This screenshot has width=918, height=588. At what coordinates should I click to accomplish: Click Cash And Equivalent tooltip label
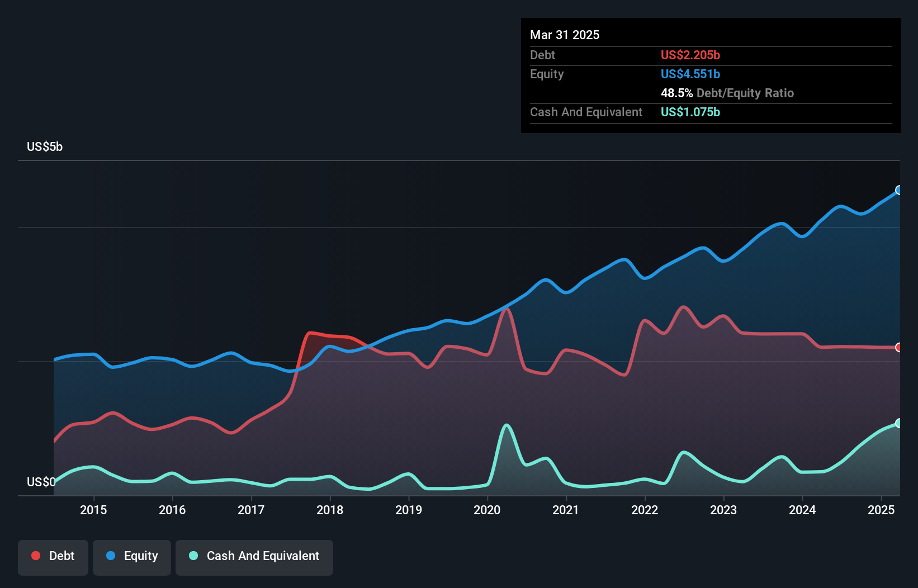coord(586,112)
